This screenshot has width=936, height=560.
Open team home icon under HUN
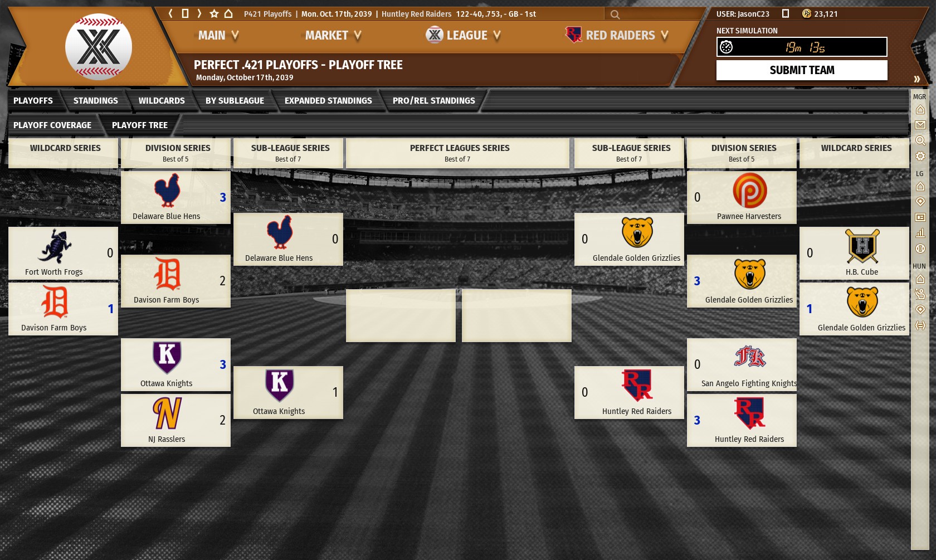point(920,279)
